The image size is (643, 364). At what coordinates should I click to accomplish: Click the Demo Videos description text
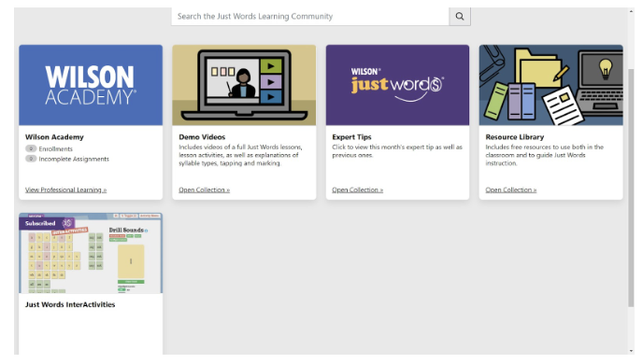[x=240, y=155]
